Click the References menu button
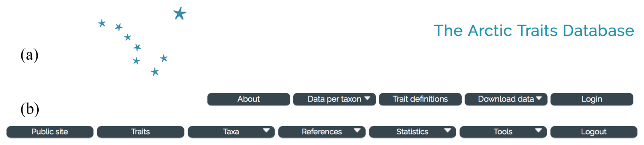Image resolution: width=644 pixels, height=145 pixels. pyautogui.click(x=322, y=132)
